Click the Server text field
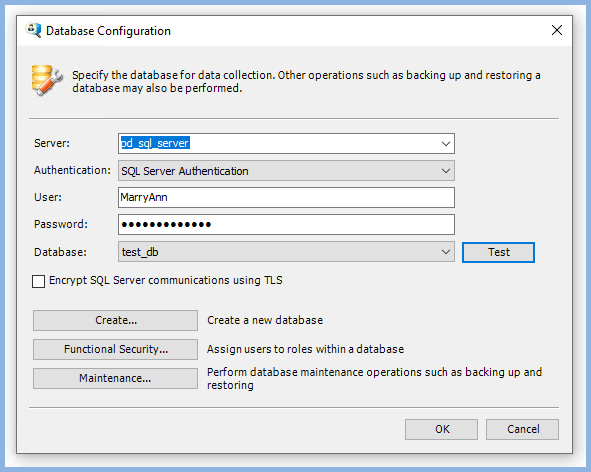Image resolution: width=591 pixels, height=472 pixels. point(278,144)
